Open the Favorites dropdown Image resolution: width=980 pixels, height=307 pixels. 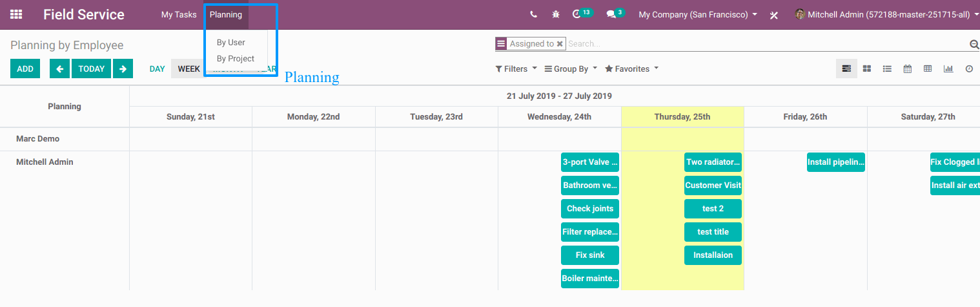coord(631,69)
